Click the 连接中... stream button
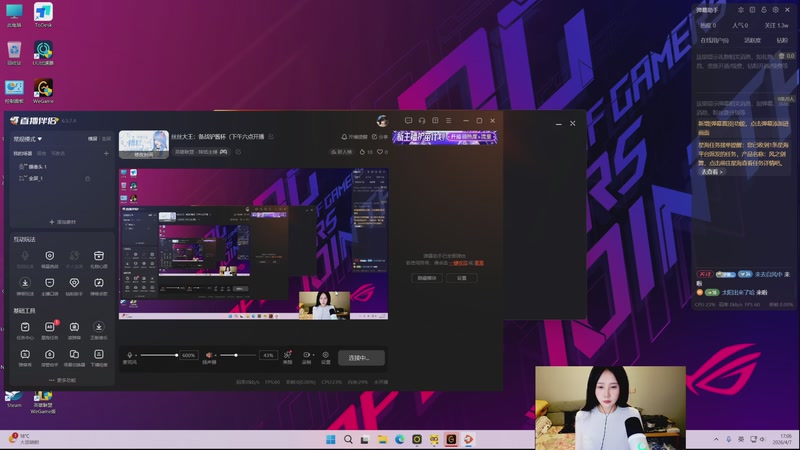 point(361,358)
